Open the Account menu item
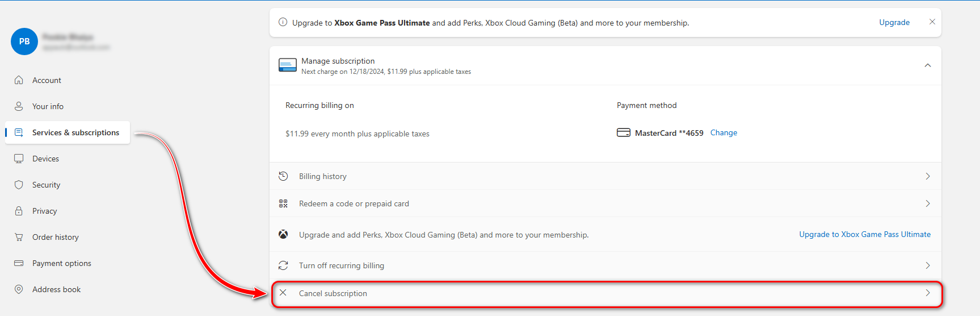The height and width of the screenshot is (316, 980). point(47,80)
